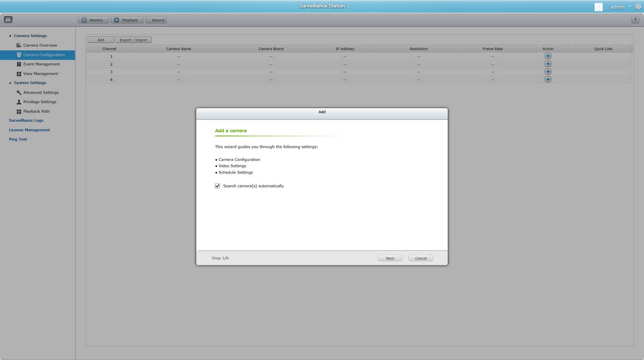Open the Playback view
Image resolution: width=644 pixels, height=360 pixels.
click(127, 20)
